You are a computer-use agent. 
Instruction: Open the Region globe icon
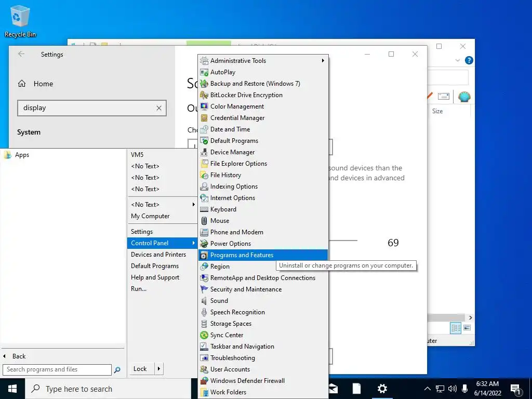tap(204, 267)
